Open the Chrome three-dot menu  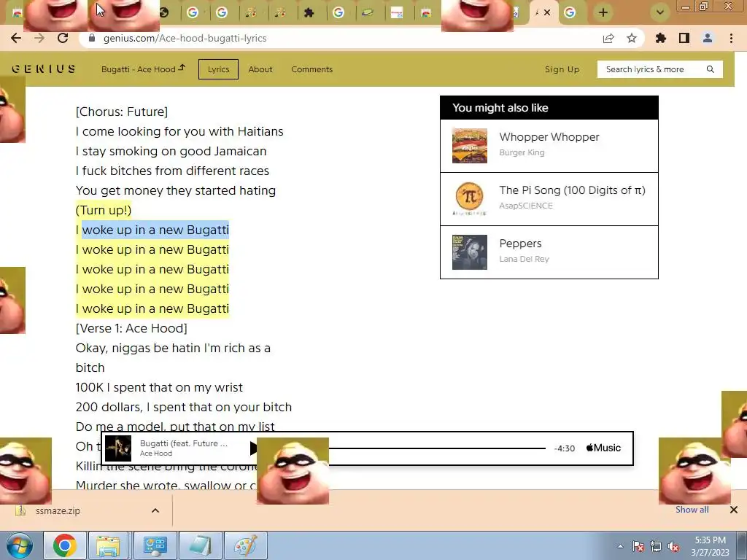click(x=731, y=38)
